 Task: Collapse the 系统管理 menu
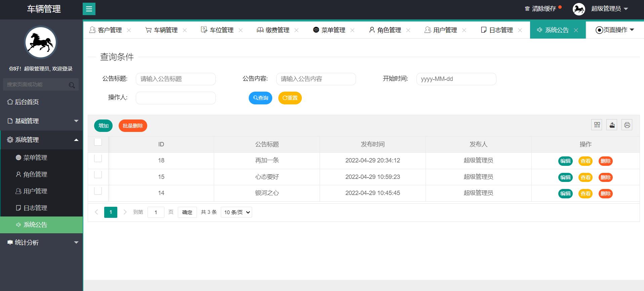[41, 140]
